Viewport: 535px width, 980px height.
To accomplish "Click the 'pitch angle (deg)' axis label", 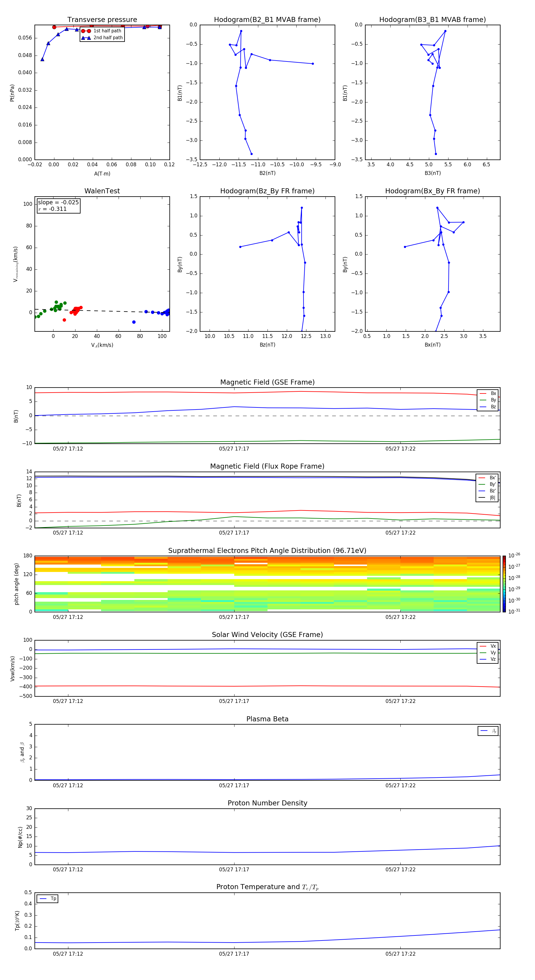I will (x=16, y=584).
